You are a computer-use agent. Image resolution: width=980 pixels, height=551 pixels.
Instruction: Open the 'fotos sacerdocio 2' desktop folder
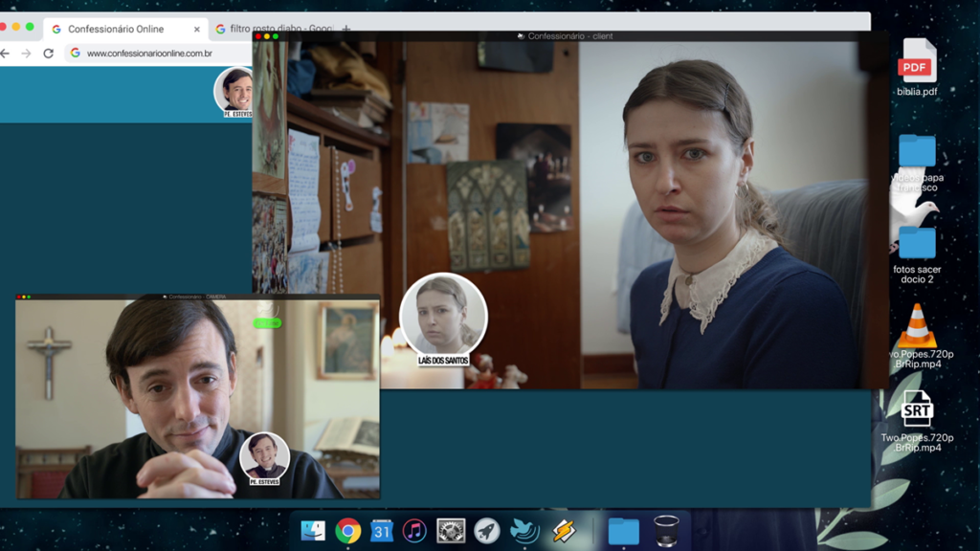coord(916,244)
